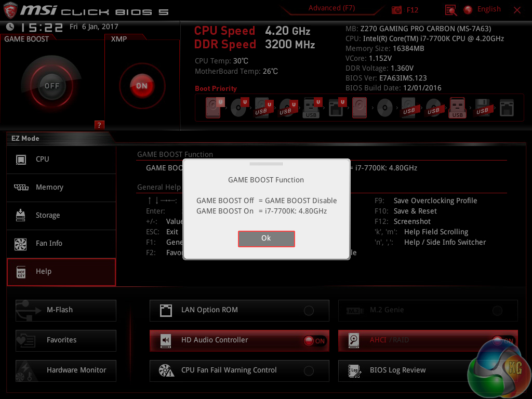Toggle the AHCI / RAID option
The image size is (532, 399).
(428, 340)
